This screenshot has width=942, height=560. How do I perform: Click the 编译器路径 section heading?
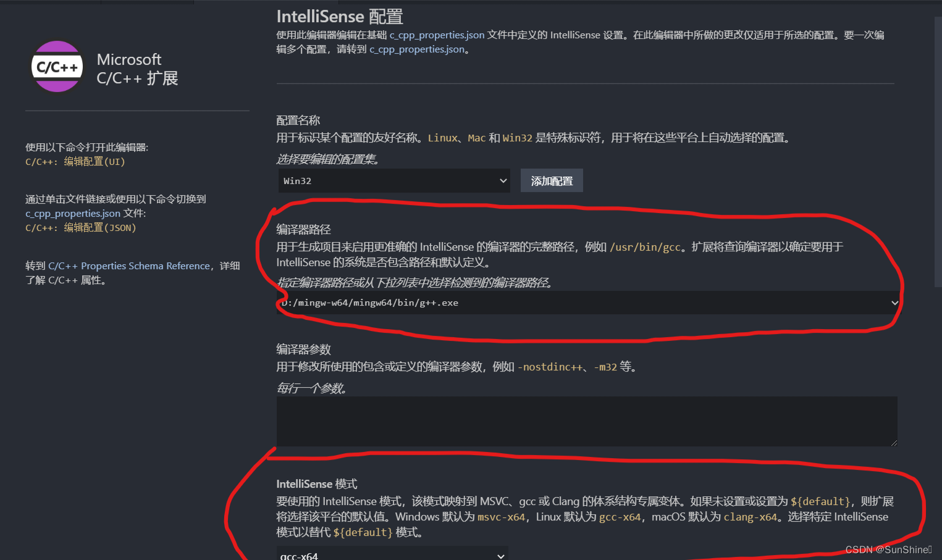303,230
